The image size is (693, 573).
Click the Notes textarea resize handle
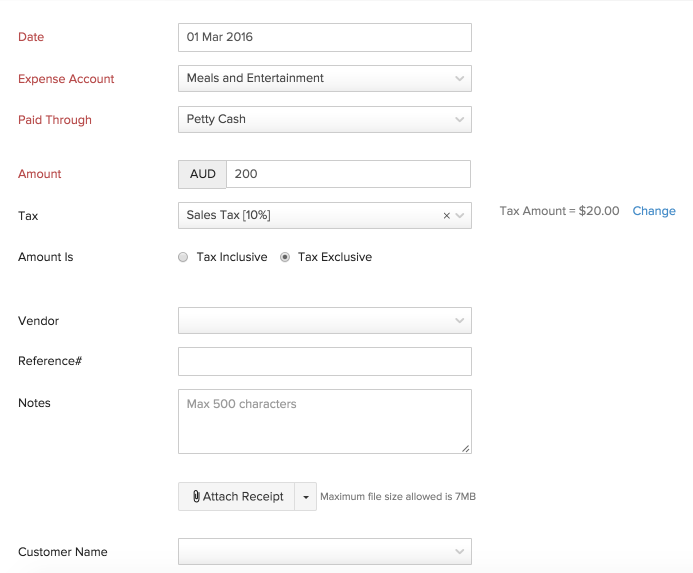coord(465,448)
